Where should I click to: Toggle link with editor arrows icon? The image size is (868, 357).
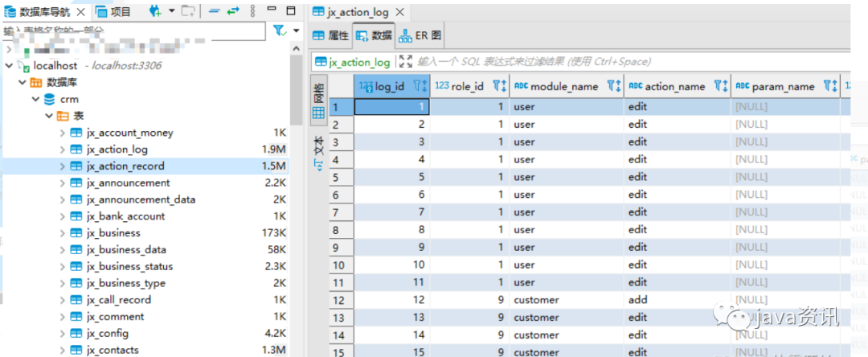coord(234,11)
